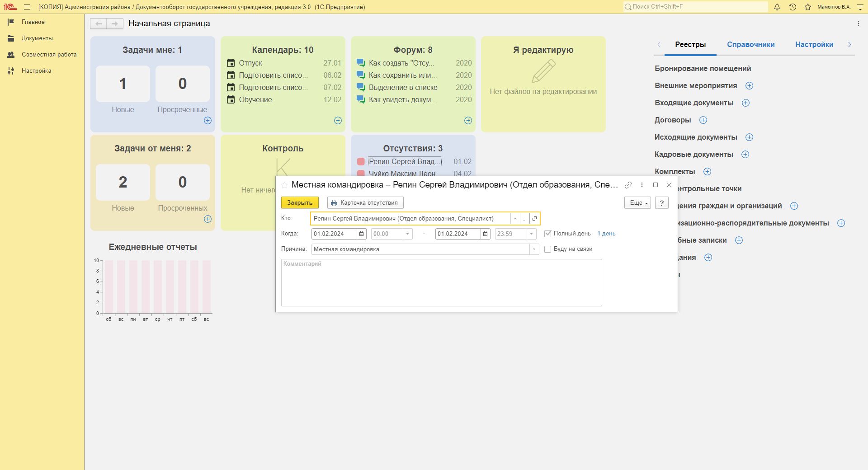Switch to the Справочники tab
The height and width of the screenshot is (470, 868).
click(x=750, y=44)
